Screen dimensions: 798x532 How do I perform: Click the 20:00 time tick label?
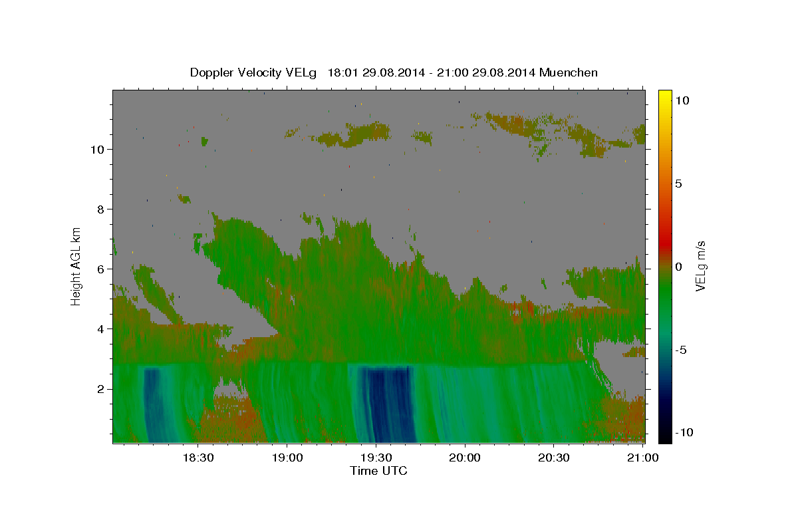pyautogui.click(x=464, y=458)
